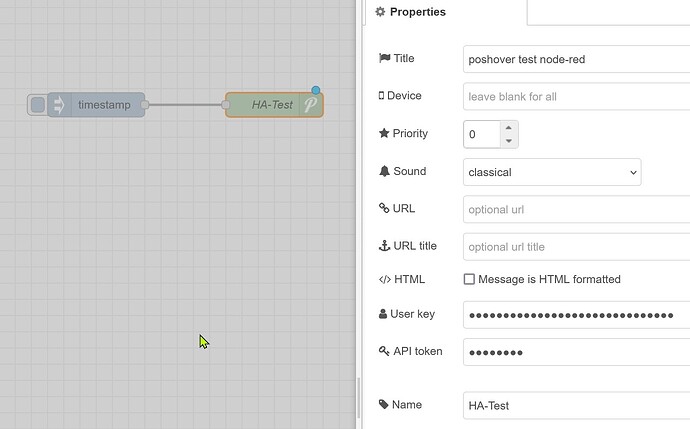Screen dimensions: 690x429
Task: Click the Title field with poshover text
Action: pos(576,59)
